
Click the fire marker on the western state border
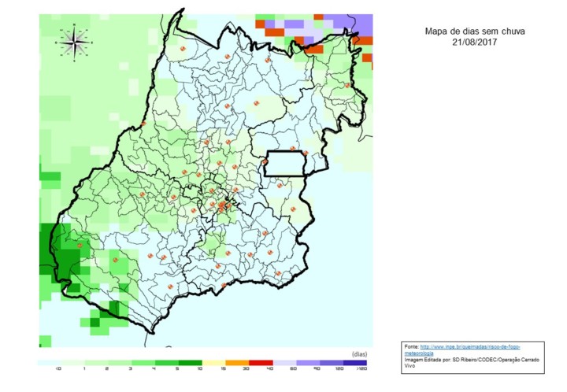coord(143,124)
